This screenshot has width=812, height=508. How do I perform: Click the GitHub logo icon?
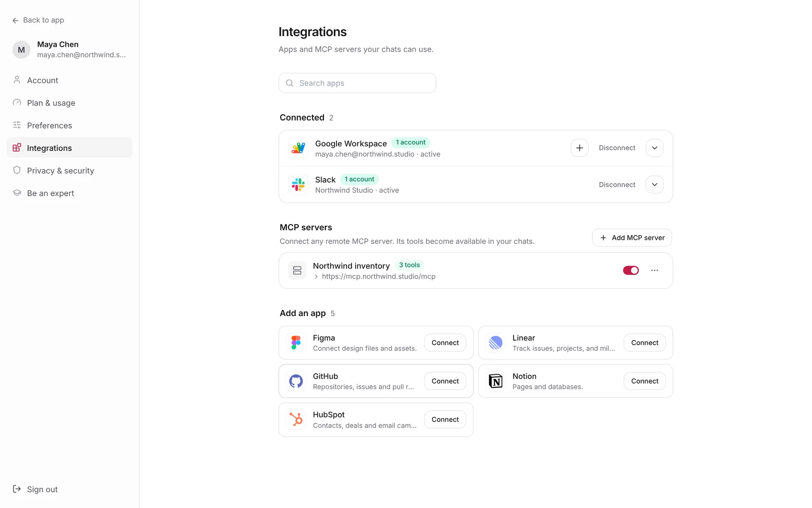(296, 381)
